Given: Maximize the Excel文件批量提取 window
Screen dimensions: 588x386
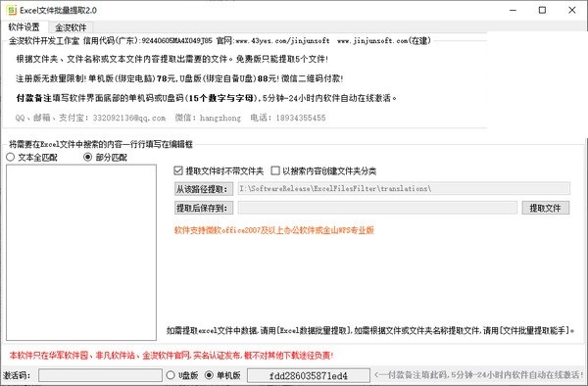Looking at the screenshot, I should tap(542, 10).
